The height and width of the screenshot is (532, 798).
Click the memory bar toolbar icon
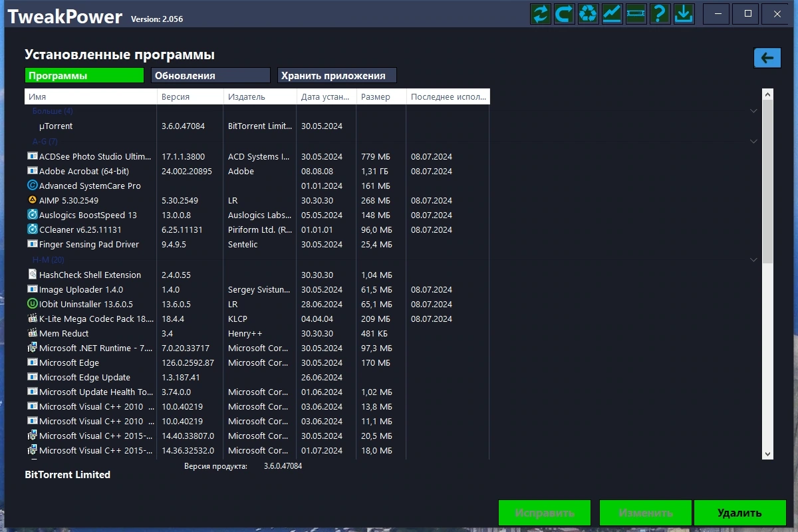pos(636,13)
